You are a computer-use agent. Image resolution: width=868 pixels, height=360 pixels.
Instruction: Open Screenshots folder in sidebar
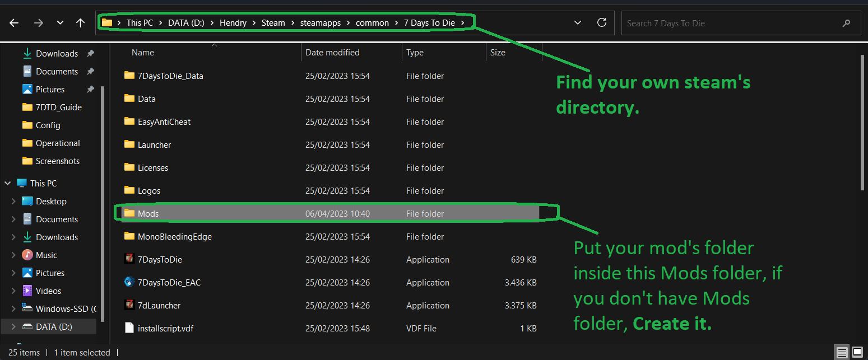(x=57, y=161)
